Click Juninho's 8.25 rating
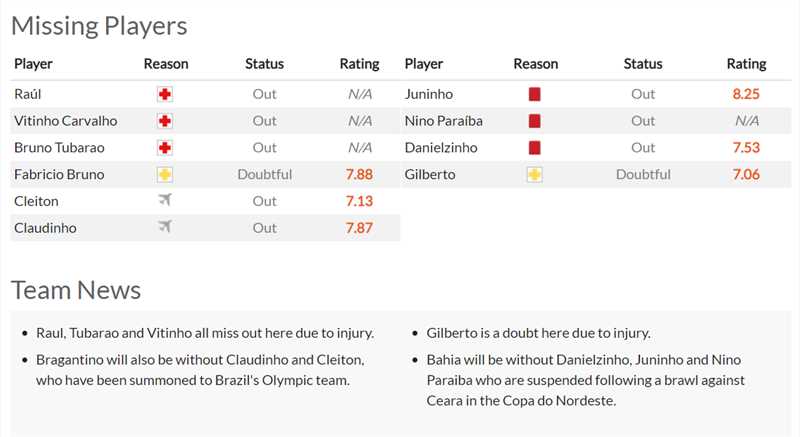 click(746, 94)
